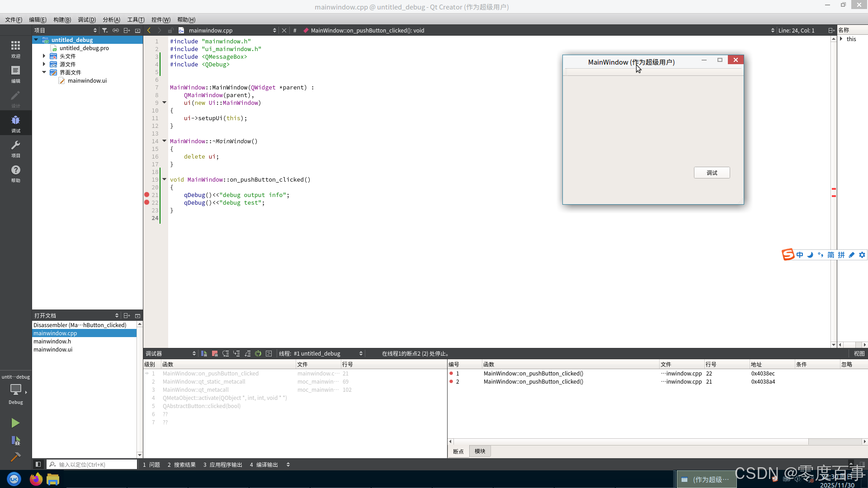Switch to the 模块 tab

(x=480, y=451)
